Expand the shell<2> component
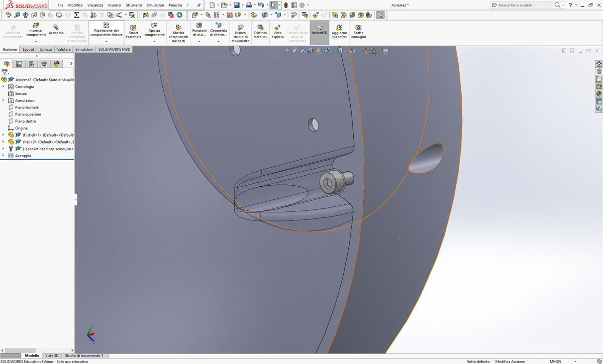 [4, 142]
